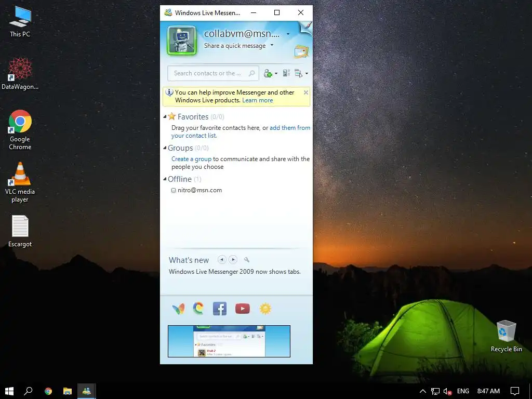Select VLC media player desktop shortcut
Viewport: 532px width, 399px height.
click(20, 182)
